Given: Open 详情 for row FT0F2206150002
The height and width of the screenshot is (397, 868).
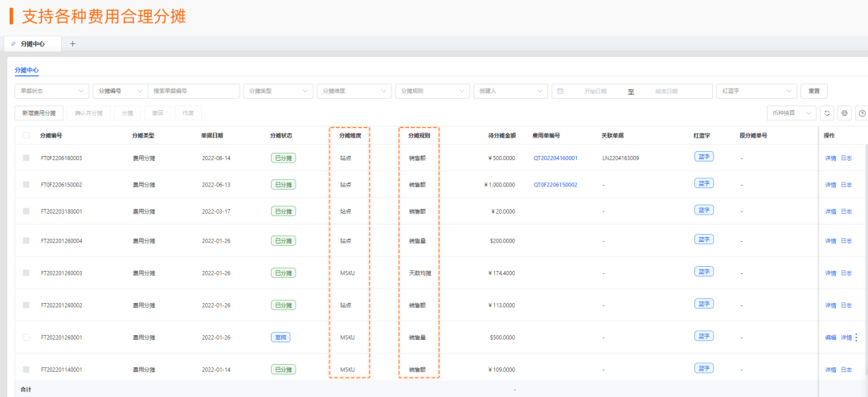Looking at the screenshot, I should pos(830,185).
